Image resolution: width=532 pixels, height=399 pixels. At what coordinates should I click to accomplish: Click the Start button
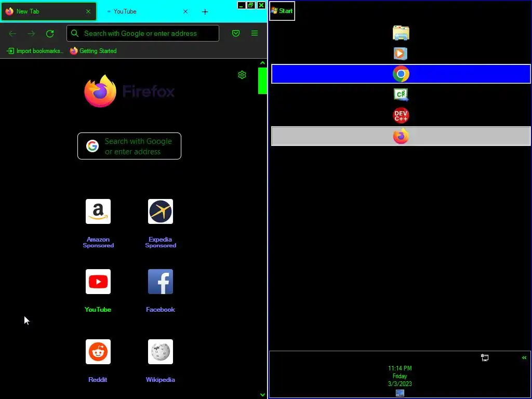click(282, 11)
